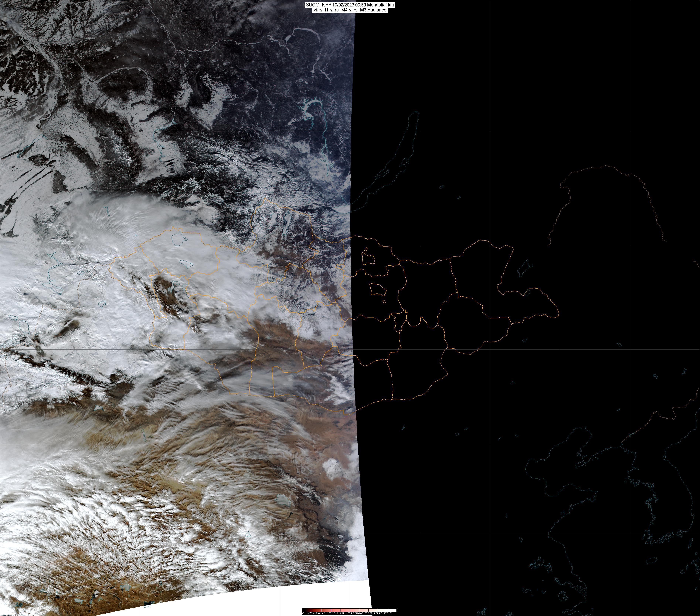Click the 686.60 colorbar tick label

[x=378, y=614]
